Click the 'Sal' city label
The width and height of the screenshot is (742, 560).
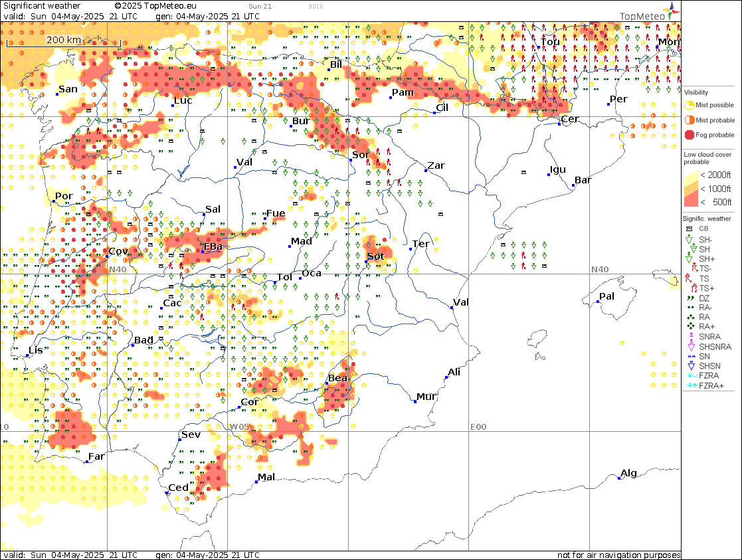pyautogui.click(x=213, y=209)
